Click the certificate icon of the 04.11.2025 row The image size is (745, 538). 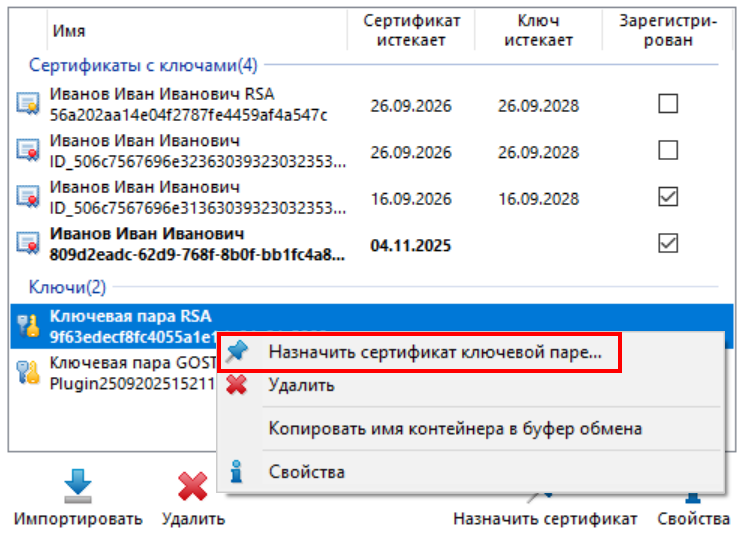pos(27,244)
